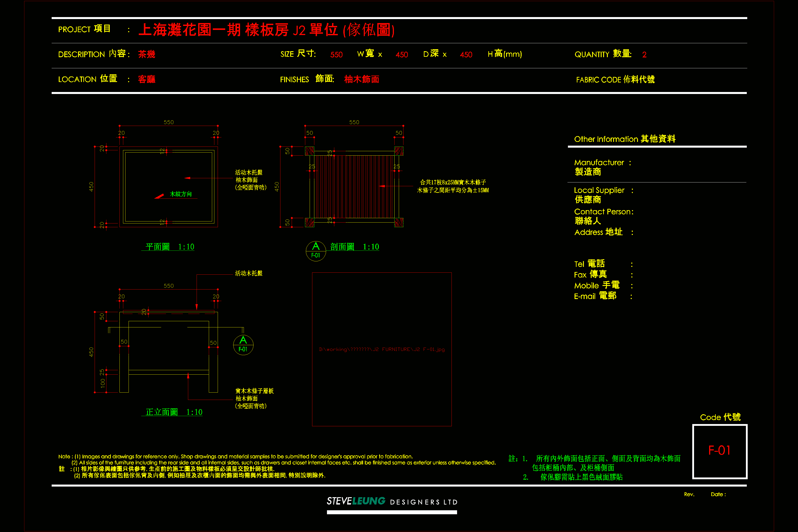Select the Contact Person 聯絡人 label
Image resolution: width=798 pixels, height=532 pixels.
(604, 216)
